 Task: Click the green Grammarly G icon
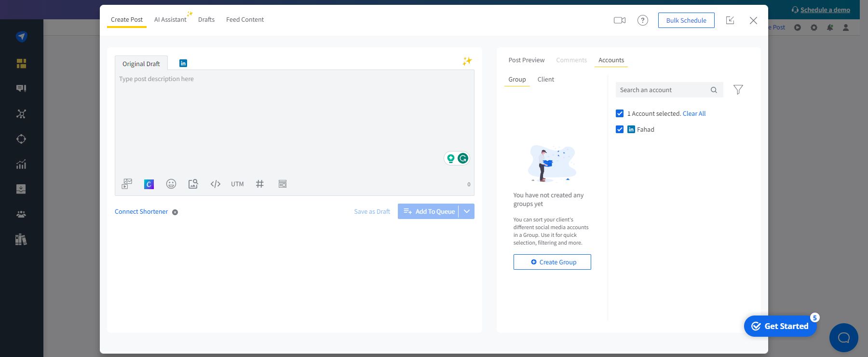tap(463, 158)
